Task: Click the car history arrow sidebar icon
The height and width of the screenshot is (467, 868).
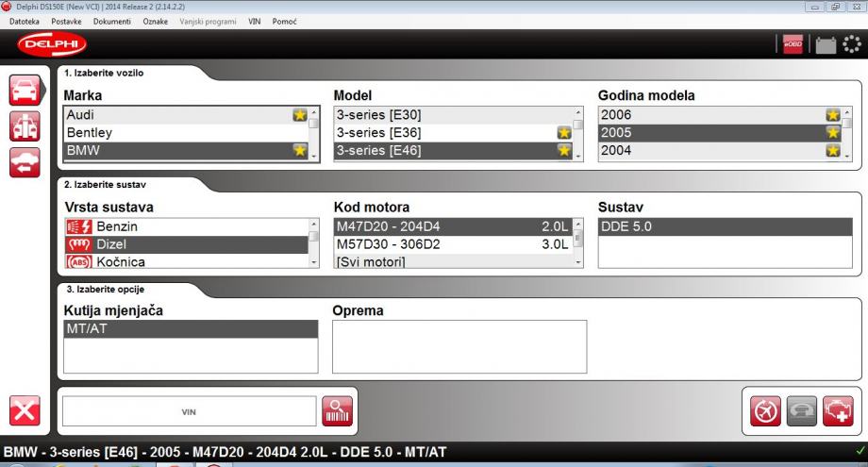Action: (25, 162)
